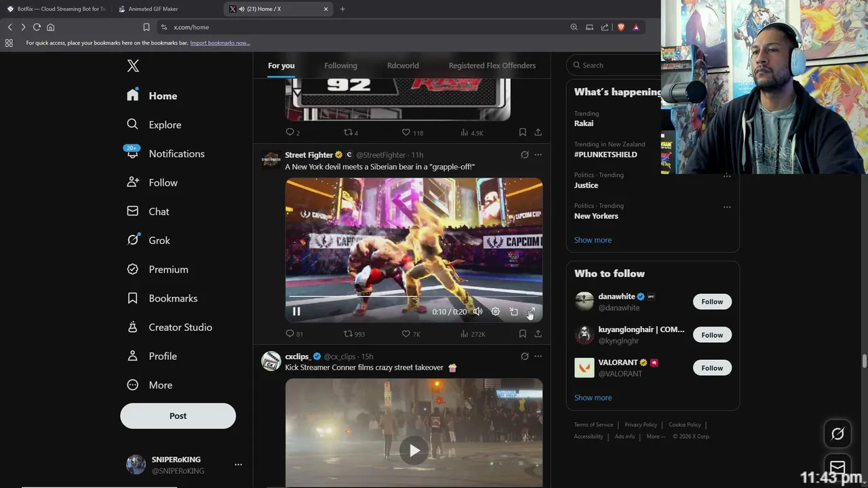
Task: Open Grok action on Street Fighter post
Action: point(524,155)
